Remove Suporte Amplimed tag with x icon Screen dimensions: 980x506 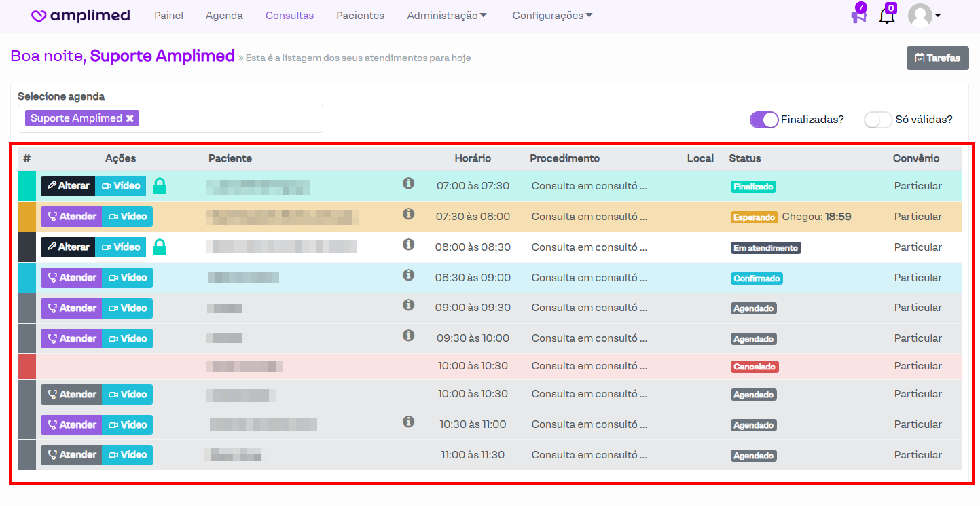click(130, 118)
